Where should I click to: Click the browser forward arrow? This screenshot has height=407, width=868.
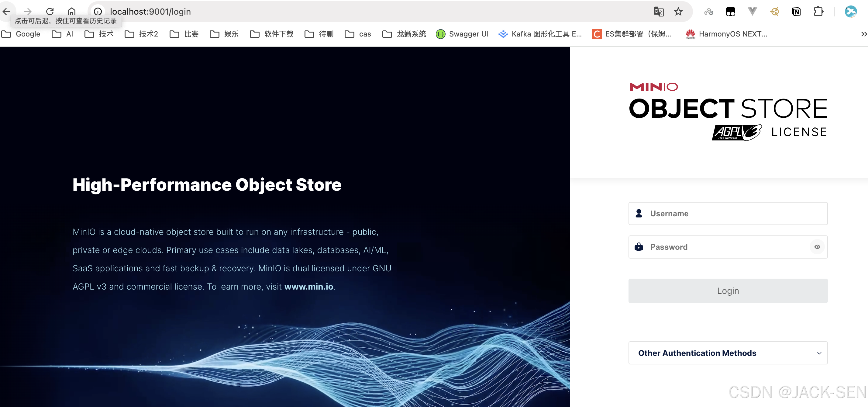28,12
